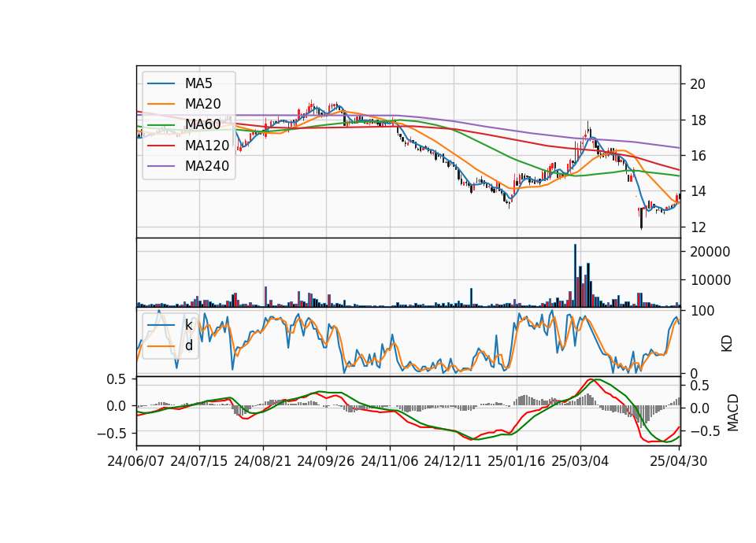Click the red MA120 legend line sample
The image size is (756, 543).
tap(161, 146)
